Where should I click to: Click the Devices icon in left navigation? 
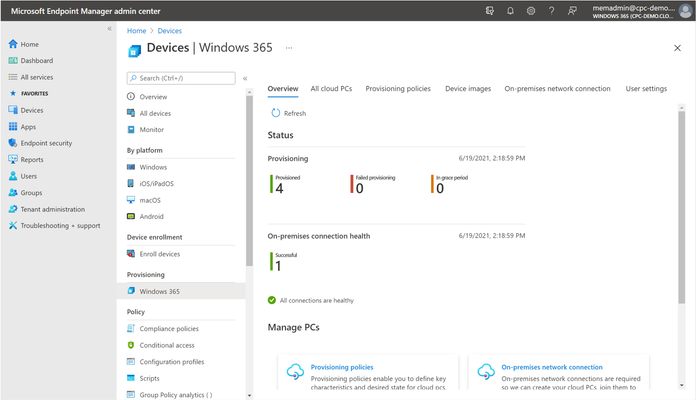point(13,110)
